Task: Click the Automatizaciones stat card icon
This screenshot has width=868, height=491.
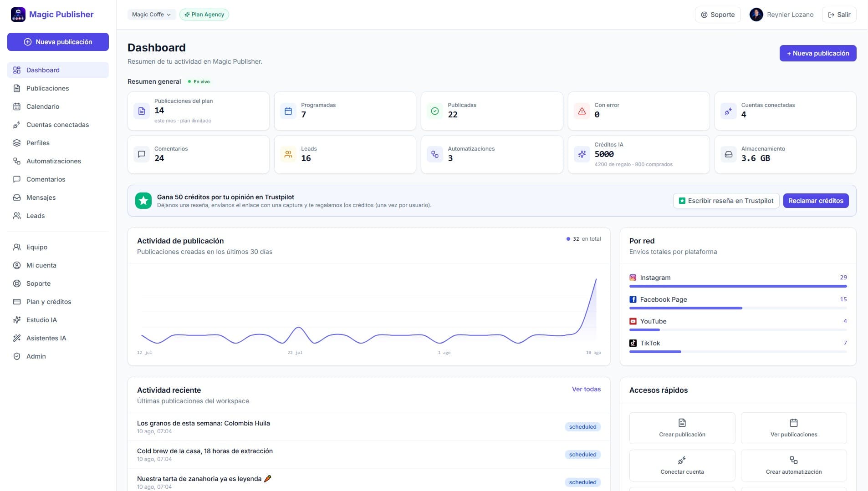Action: click(x=435, y=154)
